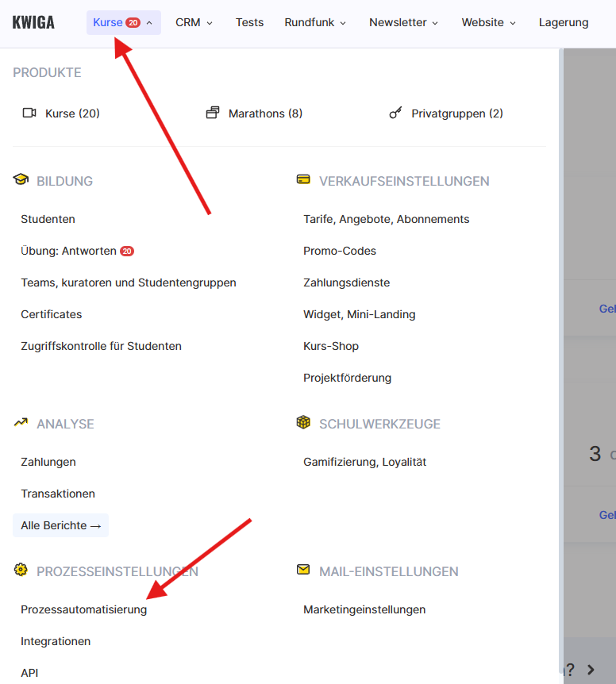Image resolution: width=616 pixels, height=684 pixels.
Task: Click the key icon for Privatgruppen
Action: (395, 113)
